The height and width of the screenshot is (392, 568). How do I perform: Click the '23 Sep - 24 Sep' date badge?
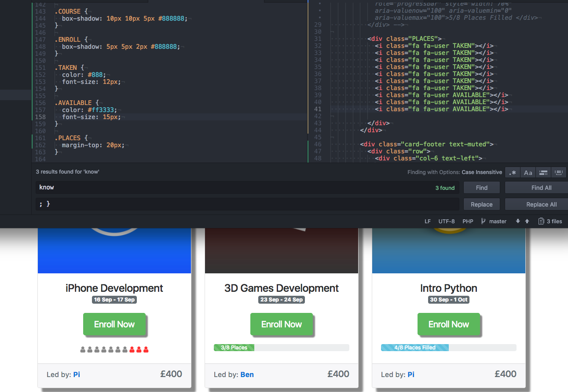click(282, 300)
